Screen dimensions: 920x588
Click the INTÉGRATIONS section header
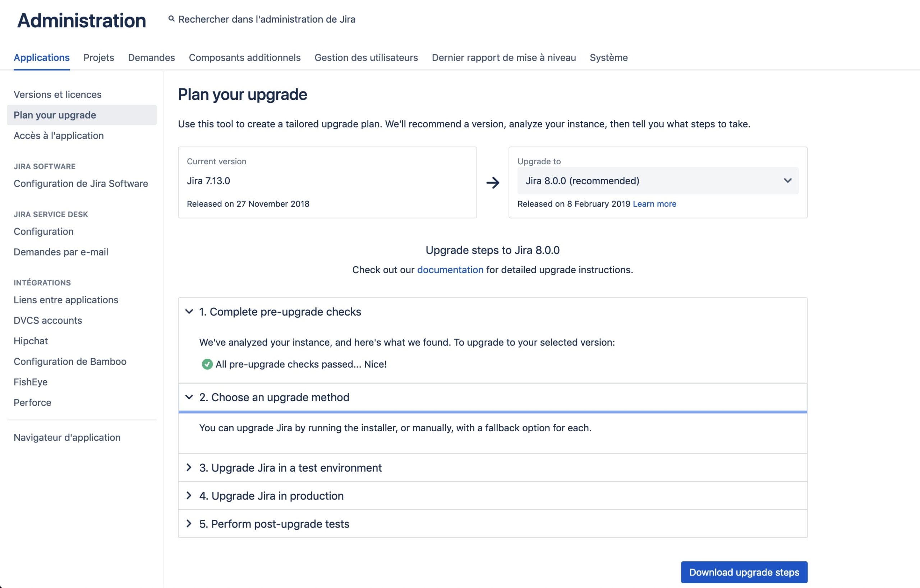[x=42, y=283]
